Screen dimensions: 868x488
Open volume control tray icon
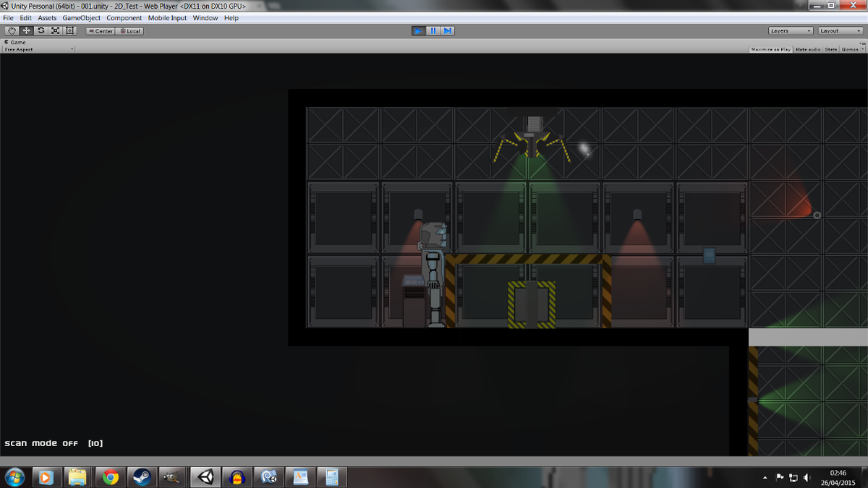pos(807,478)
